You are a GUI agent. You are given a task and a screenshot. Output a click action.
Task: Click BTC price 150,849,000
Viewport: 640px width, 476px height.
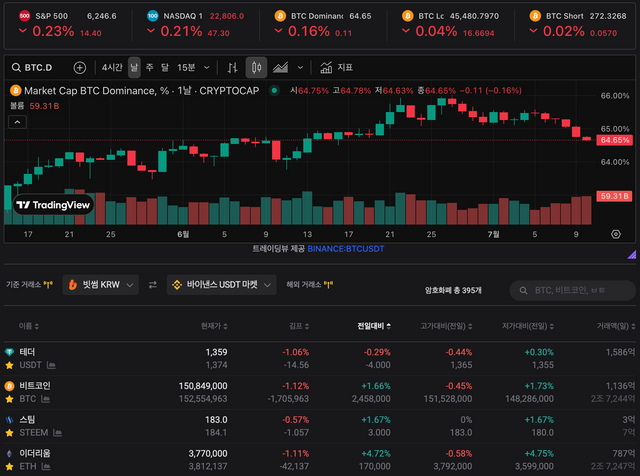coord(203,386)
